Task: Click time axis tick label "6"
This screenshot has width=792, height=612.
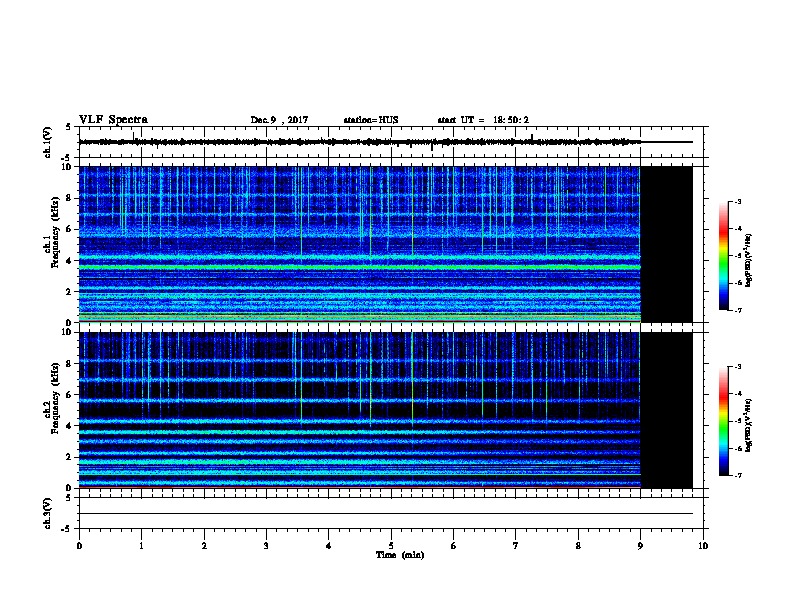Action: pos(454,546)
